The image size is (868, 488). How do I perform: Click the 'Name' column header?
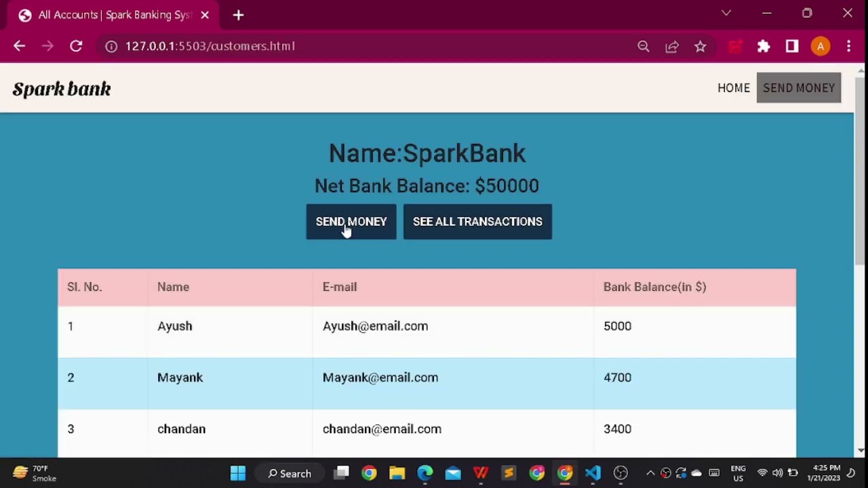(173, 287)
